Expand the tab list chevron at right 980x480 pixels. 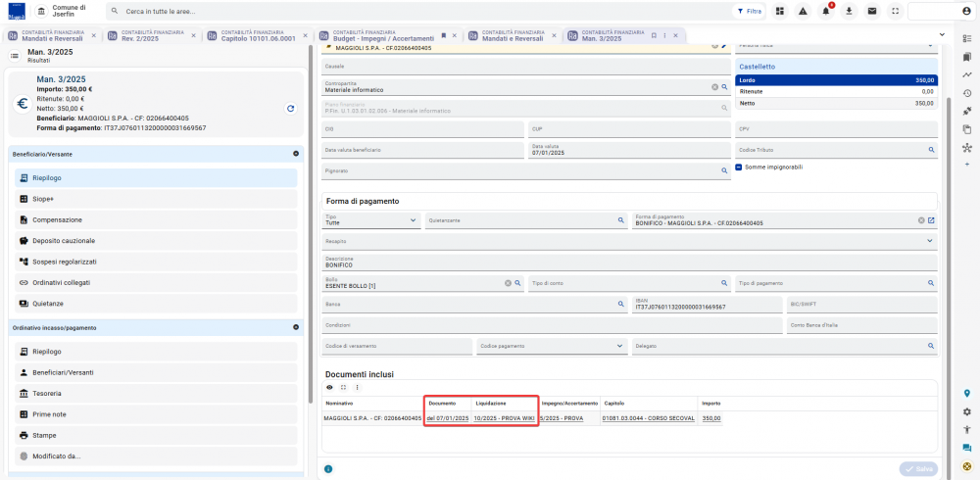point(942,34)
